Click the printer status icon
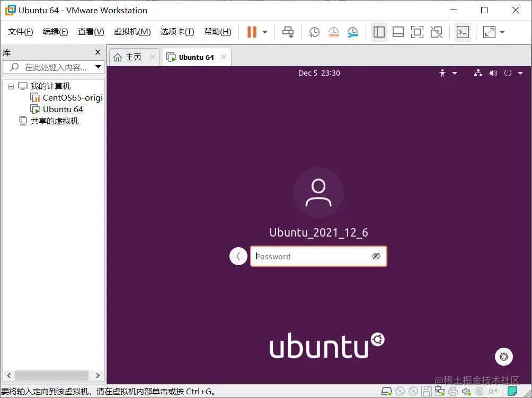 coord(453,392)
